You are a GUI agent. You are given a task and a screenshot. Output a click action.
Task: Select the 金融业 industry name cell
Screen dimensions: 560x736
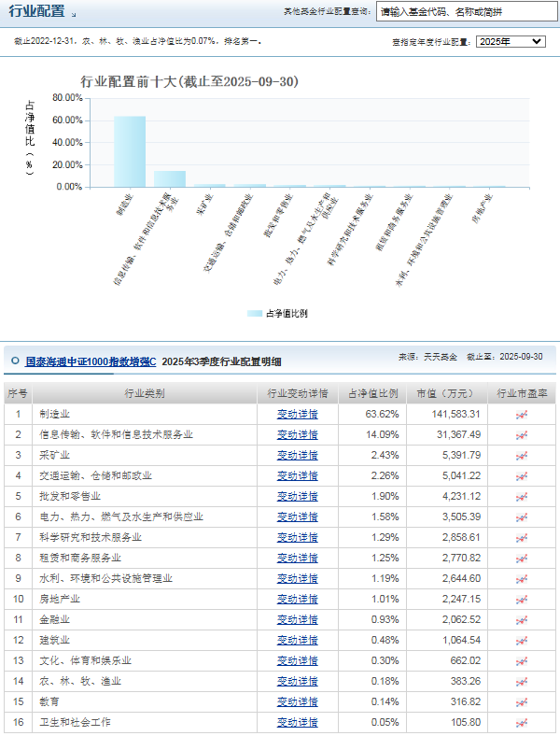click(x=145, y=620)
